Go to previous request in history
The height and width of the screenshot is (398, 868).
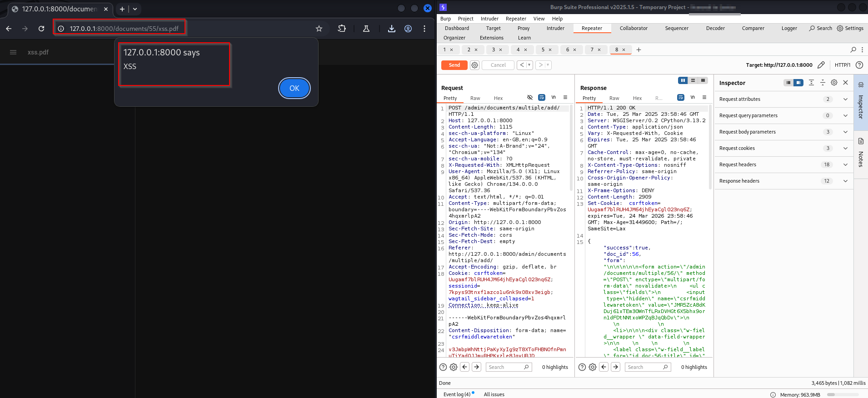tap(522, 65)
